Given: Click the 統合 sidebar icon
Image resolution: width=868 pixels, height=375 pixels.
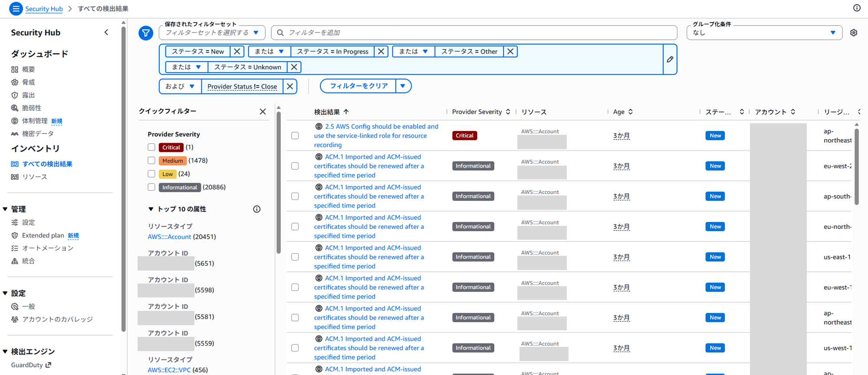Looking at the screenshot, I should pos(15,261).
